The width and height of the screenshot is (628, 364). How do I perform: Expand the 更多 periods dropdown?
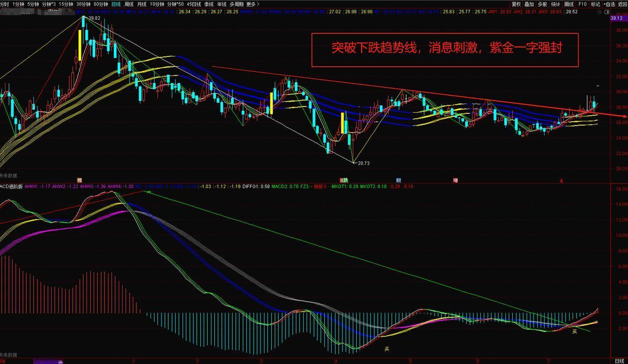pos(253,4)
